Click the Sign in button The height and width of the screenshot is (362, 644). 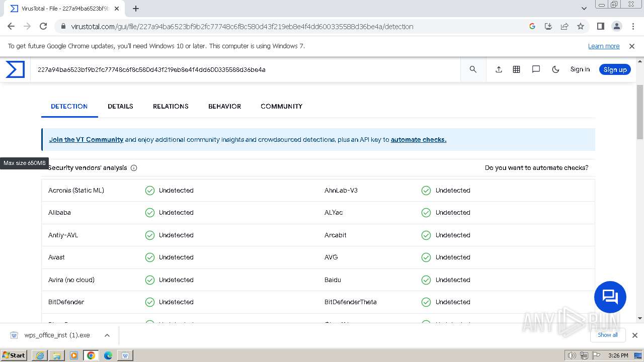click(580, 69)
